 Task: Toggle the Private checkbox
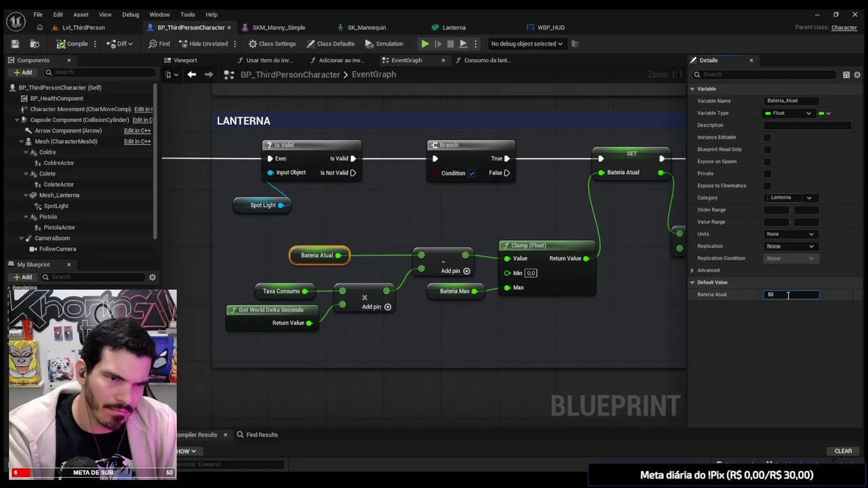768,174
